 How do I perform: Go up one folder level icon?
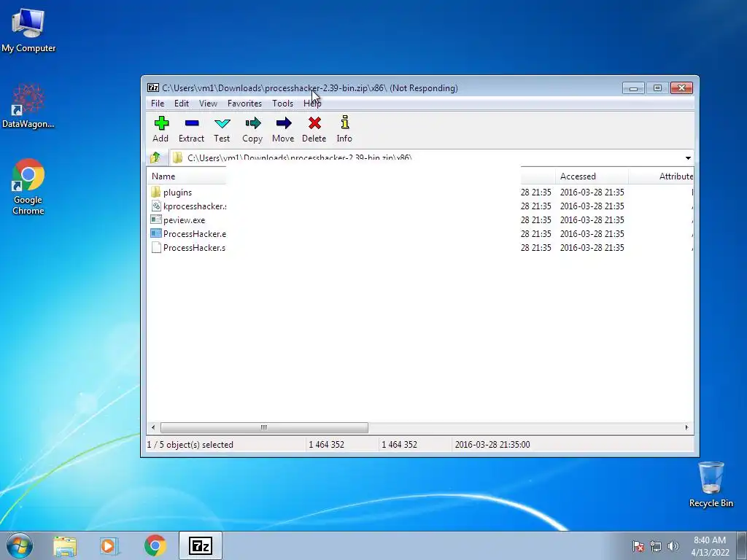[x=155, y=157]
